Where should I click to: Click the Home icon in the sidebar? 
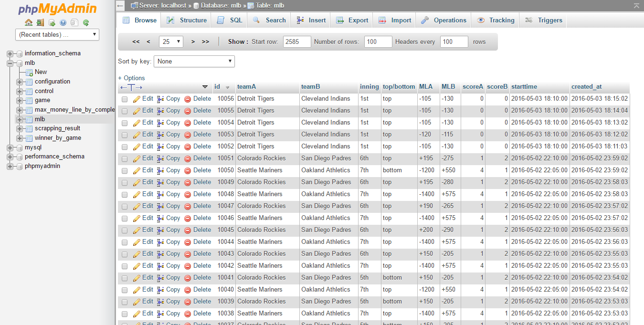pyautogui.click(x=29, y=22)
